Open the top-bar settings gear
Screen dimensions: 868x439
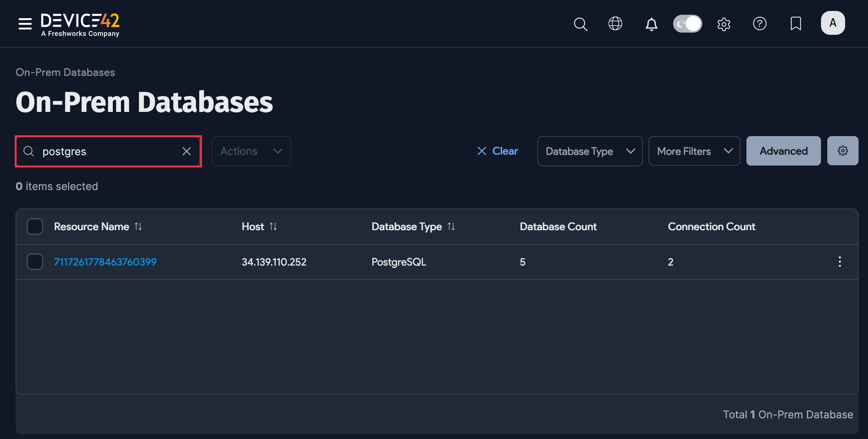[x=724, y=24]
